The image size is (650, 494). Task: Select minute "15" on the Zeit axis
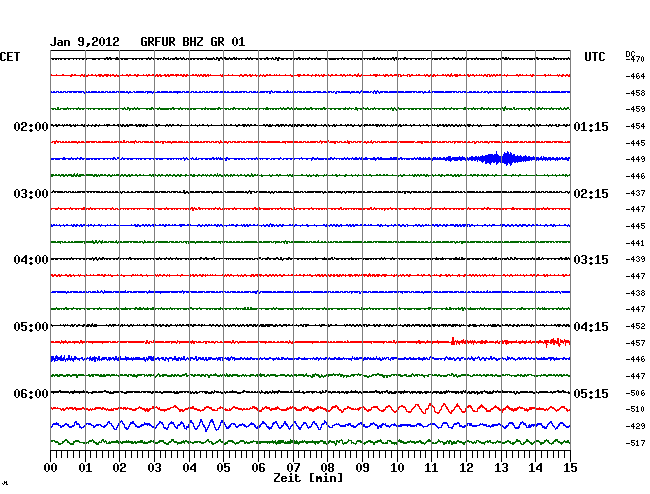[570, 468]
